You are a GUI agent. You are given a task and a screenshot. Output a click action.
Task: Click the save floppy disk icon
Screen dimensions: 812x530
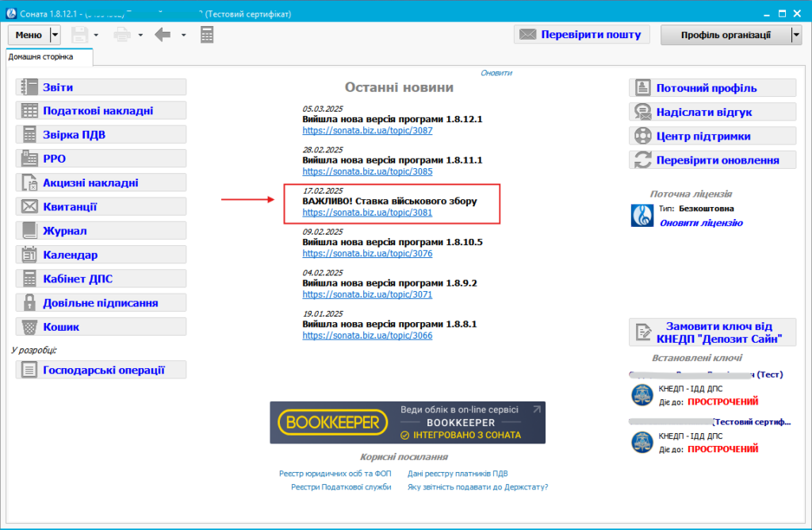79,35
